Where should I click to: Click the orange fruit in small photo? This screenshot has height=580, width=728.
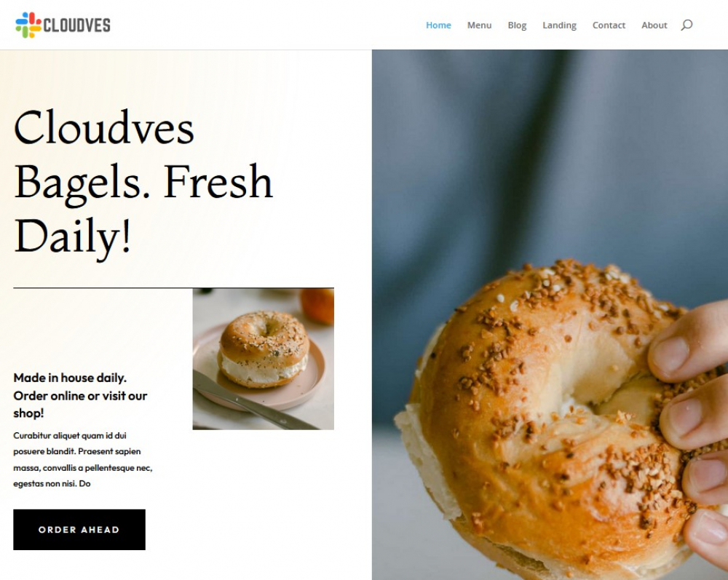[x=317, y=306]
